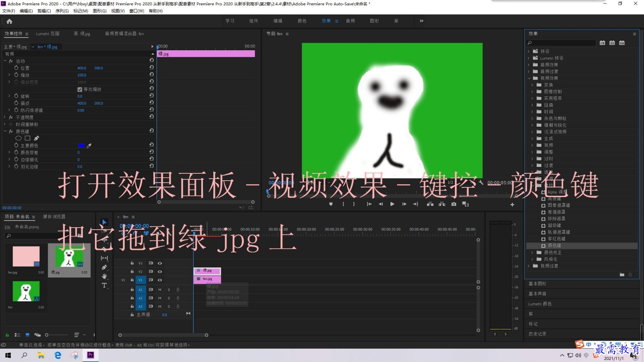Open the Lumetri Color panel
The image size is (644, 362).
[x=540, y=304]
